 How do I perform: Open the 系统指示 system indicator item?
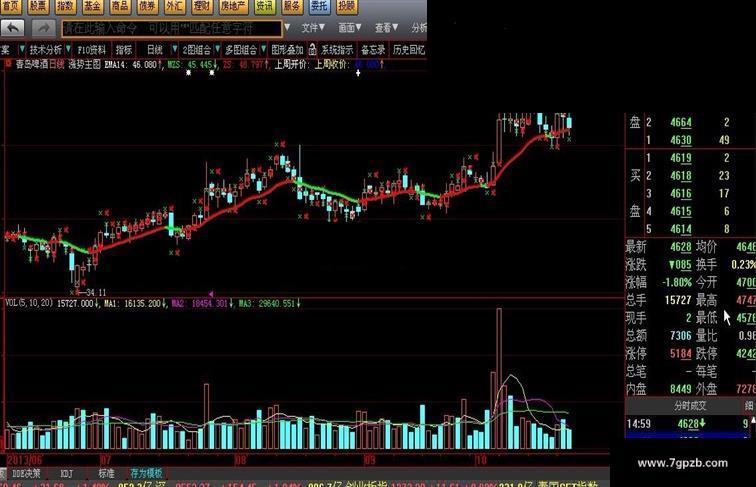click(x=338, y=50)
